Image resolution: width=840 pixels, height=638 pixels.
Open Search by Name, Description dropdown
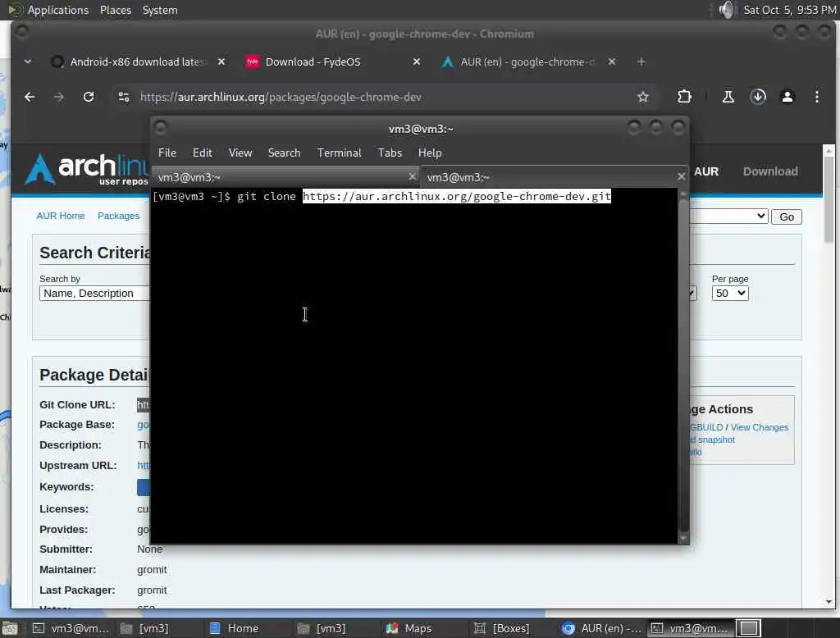click(94, 293)
